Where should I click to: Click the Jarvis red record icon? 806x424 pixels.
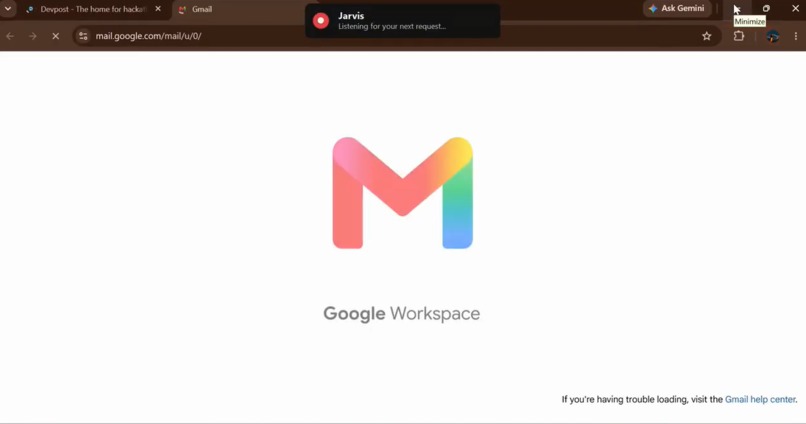click(321, 21)
